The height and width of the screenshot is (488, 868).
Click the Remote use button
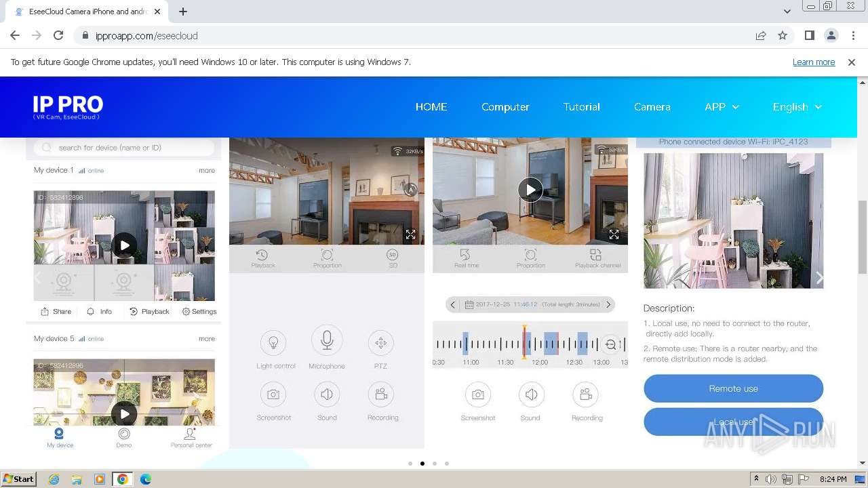(x=733, y=388)
